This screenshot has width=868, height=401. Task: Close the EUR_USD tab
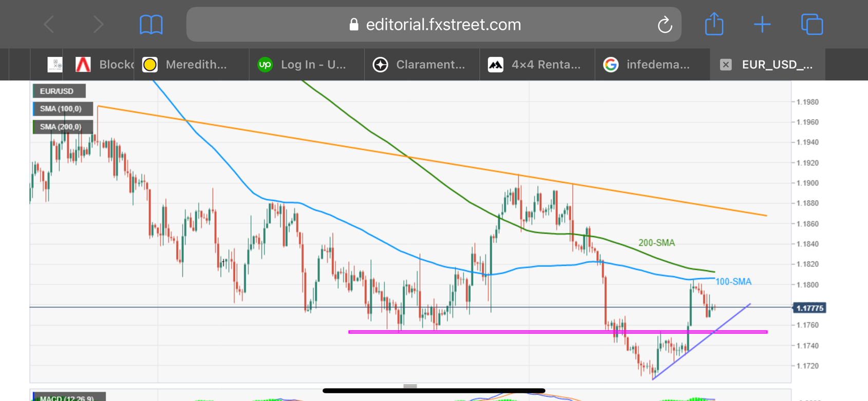(x=725, y=65)
